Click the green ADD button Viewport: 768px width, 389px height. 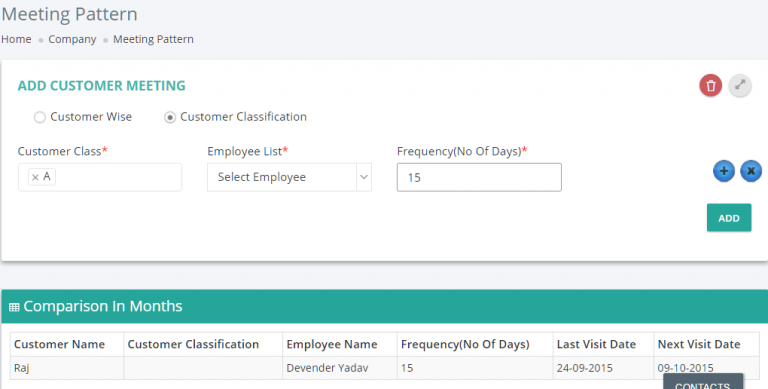tap(729, 218)
